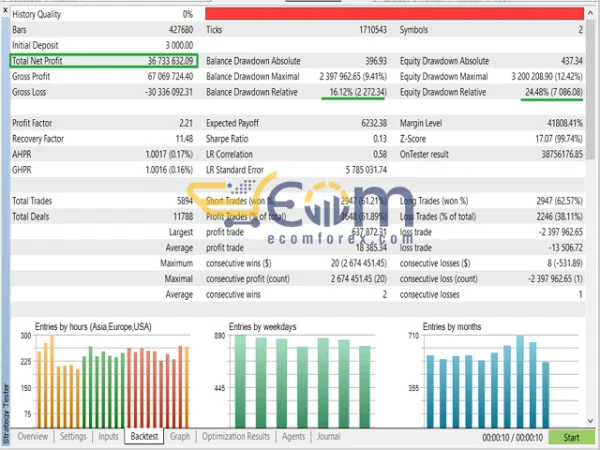The height and width of the screenshot is (450, 600).
Task: Click the Recovery Factor value 11.48
Action: pyautogui.click(x=184, y=139)
